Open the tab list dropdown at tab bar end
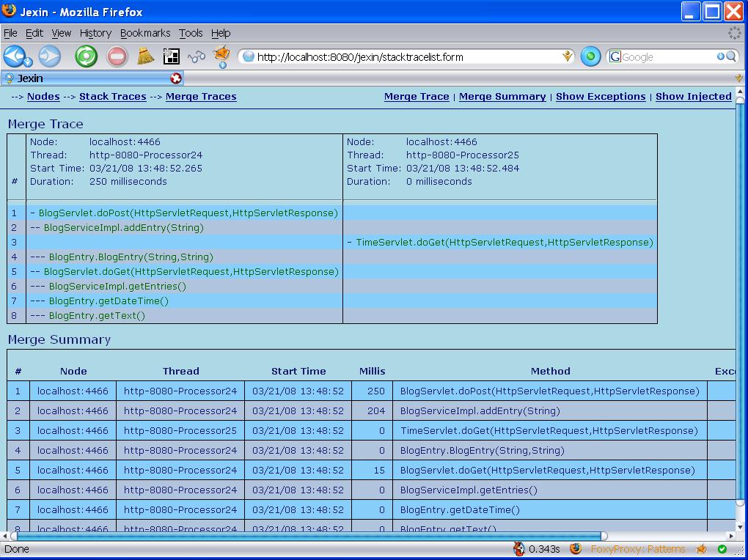 (739, 78)
